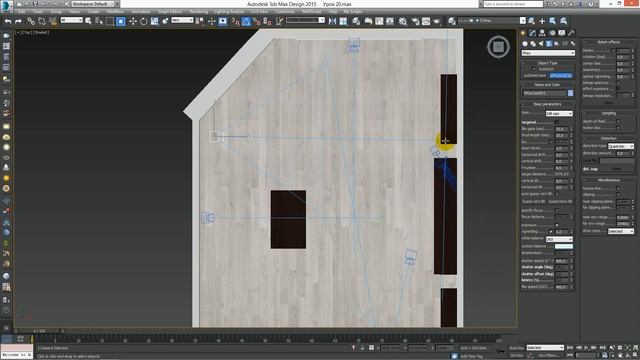Toggle the AutoGrid checkbox
Viewport: 640px width, 360px height.
click(534, 69)
